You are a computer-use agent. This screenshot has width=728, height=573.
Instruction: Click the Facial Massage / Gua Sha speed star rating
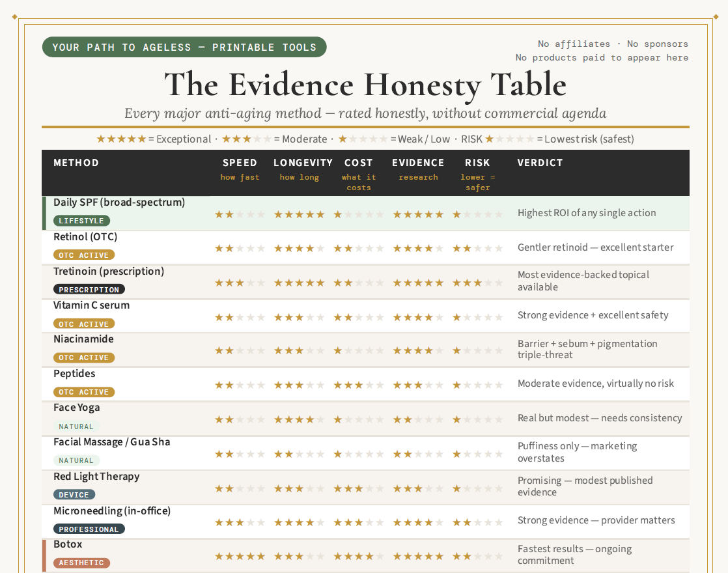click(240, 454)
